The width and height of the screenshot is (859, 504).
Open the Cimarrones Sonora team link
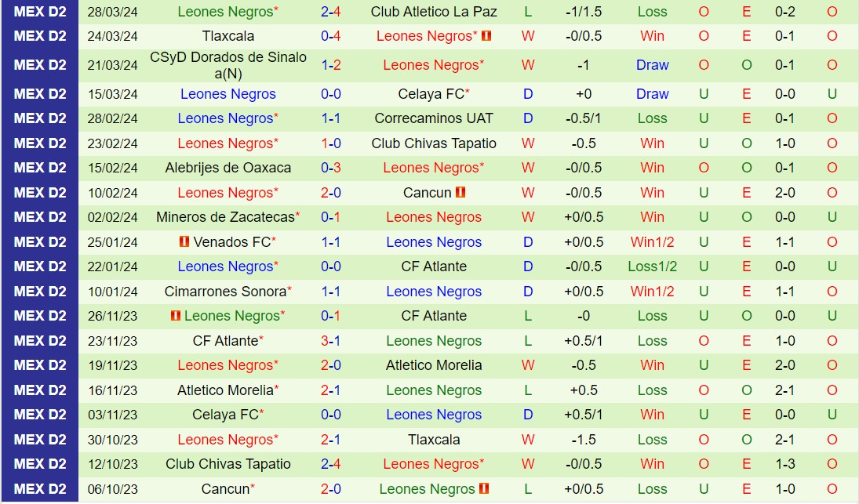point(225,292)
